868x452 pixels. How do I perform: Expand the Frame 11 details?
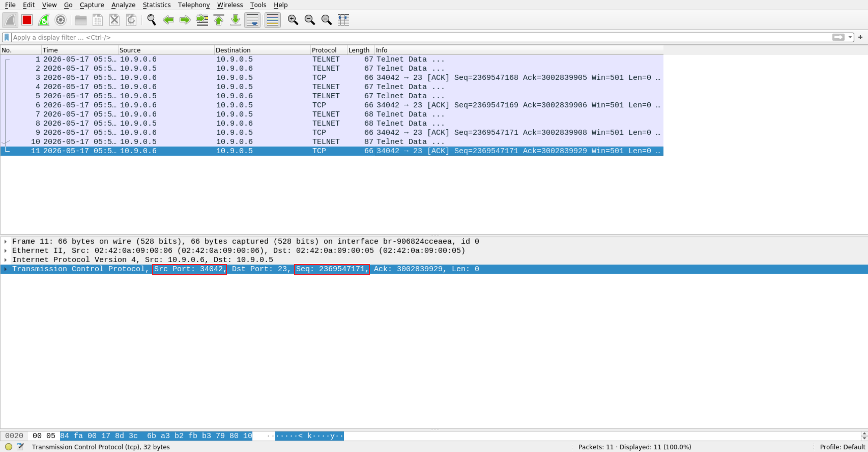5,241
